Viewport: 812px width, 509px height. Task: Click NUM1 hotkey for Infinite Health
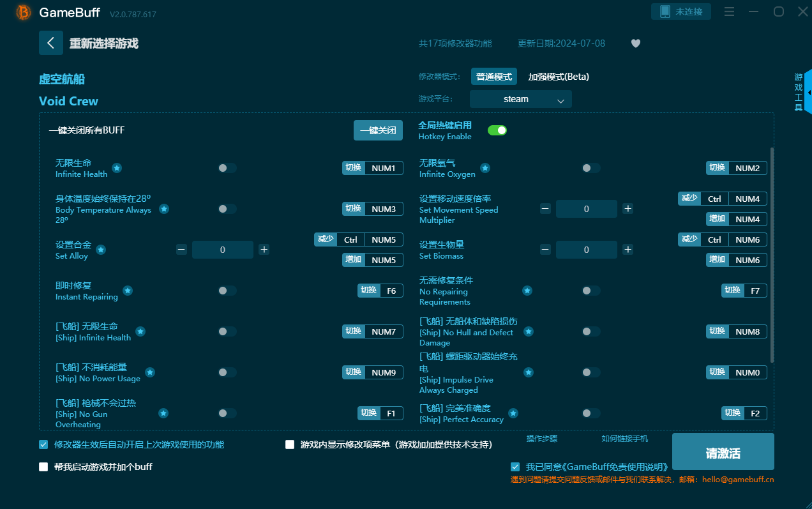(373, 168)
